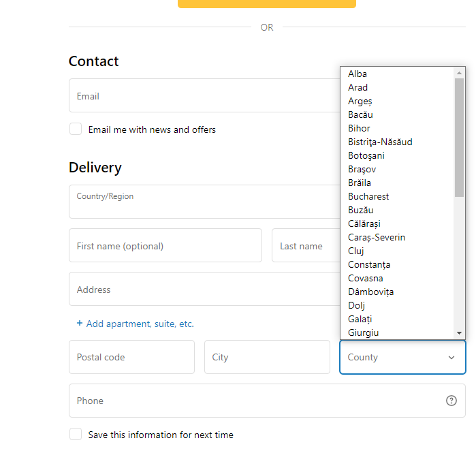Choose Bacău in the county list
The height and width of the screenshot is (451, 476).
[x=397, y=115]
